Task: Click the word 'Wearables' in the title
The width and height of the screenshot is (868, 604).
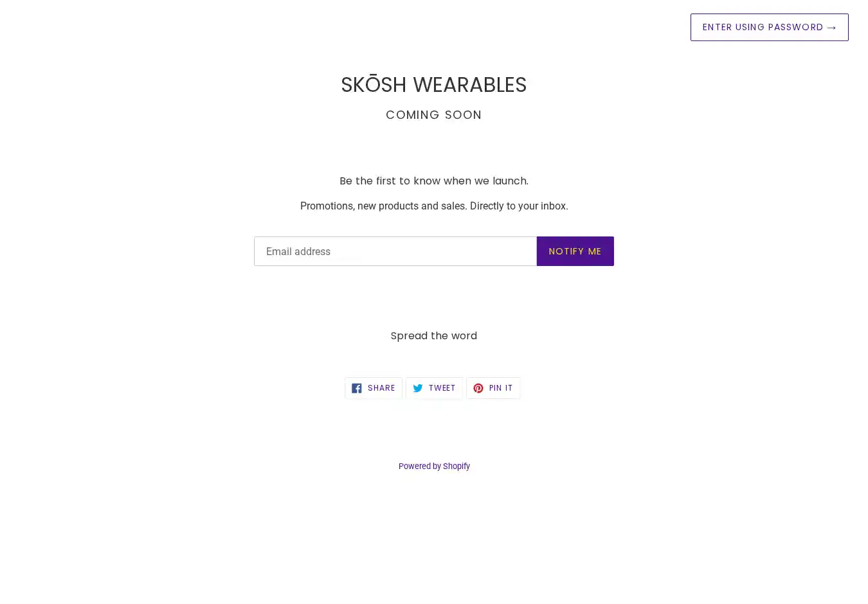Action: pyautogui.click(x=469, y=85)
